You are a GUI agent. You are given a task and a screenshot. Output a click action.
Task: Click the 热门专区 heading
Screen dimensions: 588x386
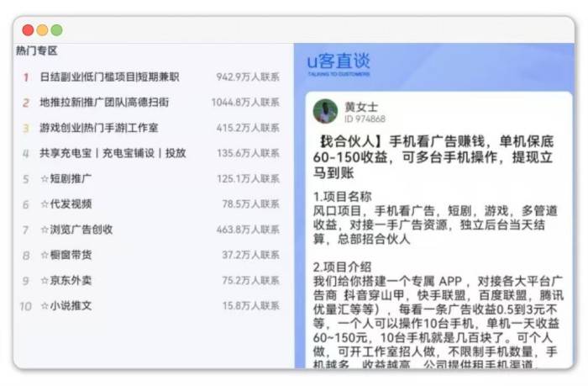(x=36, y=50)
